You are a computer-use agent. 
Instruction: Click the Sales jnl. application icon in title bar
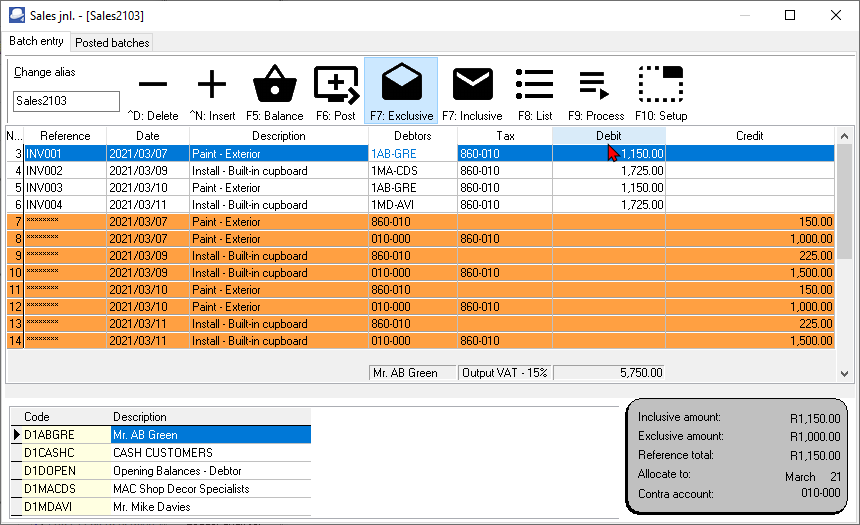tap(16, 15)
